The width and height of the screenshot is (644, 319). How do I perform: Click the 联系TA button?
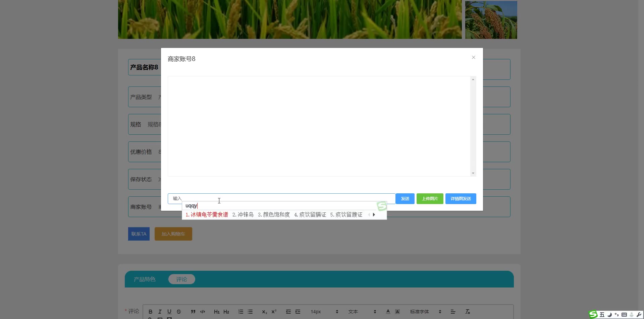point(139,234)
